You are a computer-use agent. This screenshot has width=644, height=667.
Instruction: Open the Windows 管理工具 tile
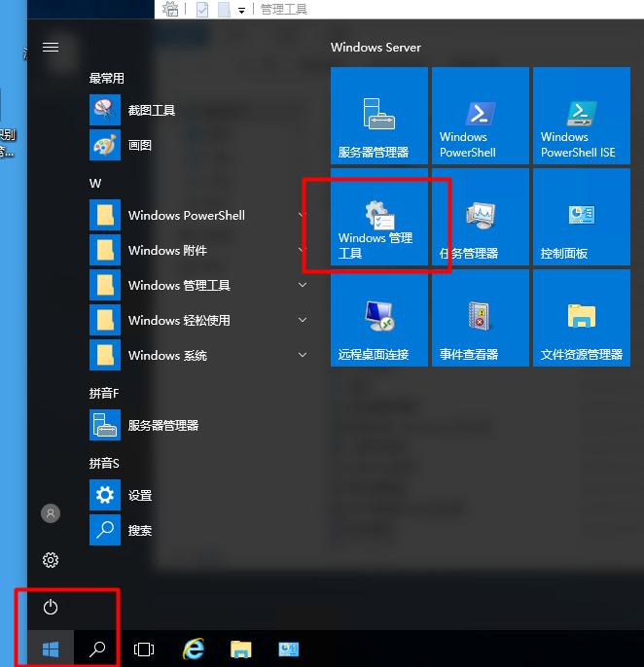[x=379, y=217]
